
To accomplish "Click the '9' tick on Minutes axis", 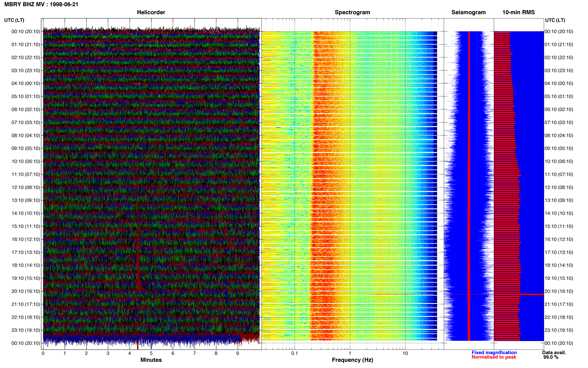I will (x=238, y=353).
